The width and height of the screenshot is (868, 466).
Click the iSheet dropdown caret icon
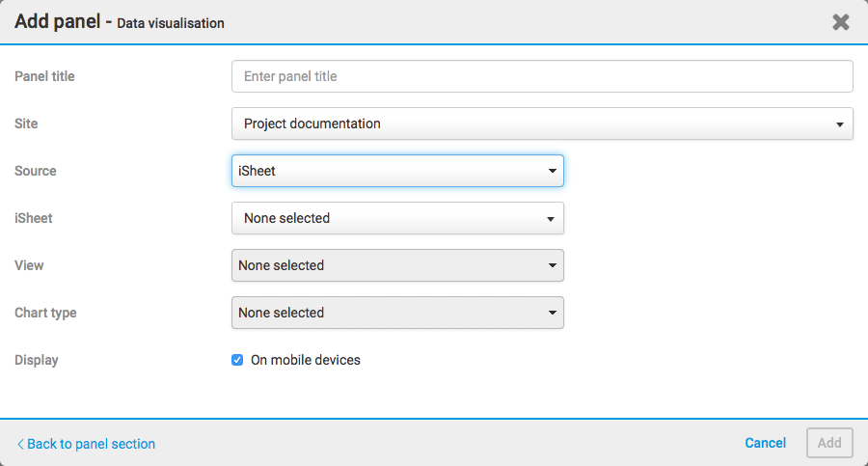tap(551, 219)
